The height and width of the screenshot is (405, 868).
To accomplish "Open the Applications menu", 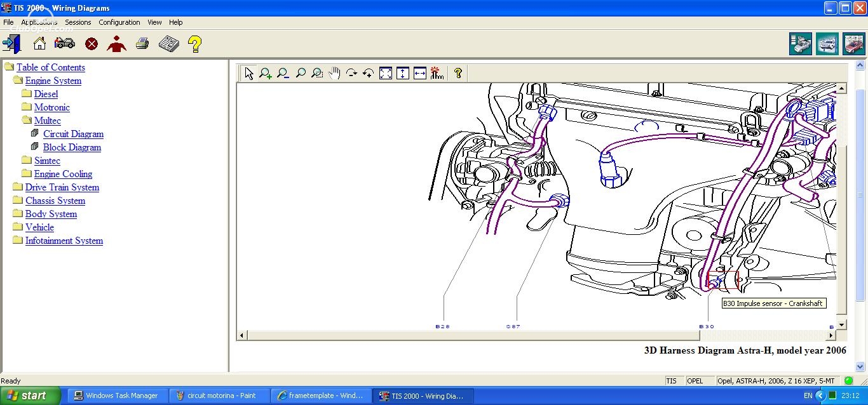I will point(39,22).
